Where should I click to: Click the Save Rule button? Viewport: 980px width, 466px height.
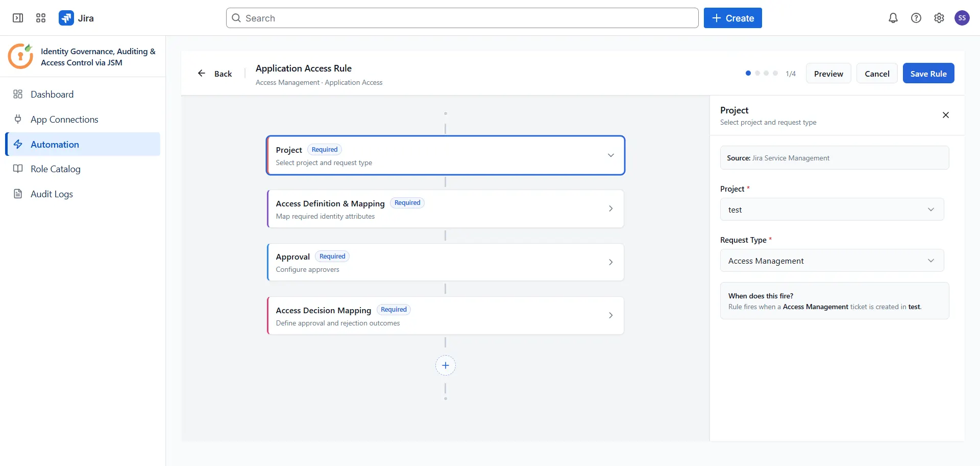click(x=928, y=73)
